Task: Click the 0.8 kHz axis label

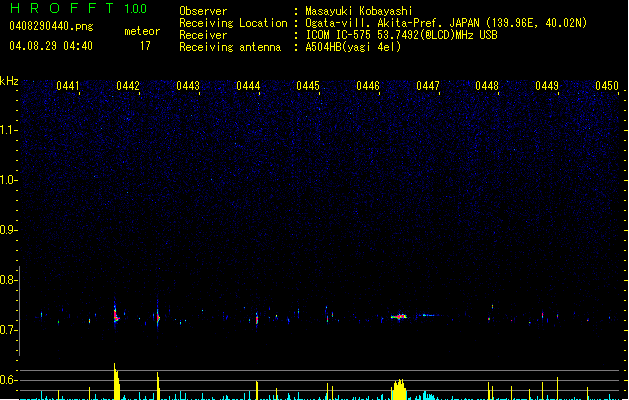Action: click(x=8, y=280)
